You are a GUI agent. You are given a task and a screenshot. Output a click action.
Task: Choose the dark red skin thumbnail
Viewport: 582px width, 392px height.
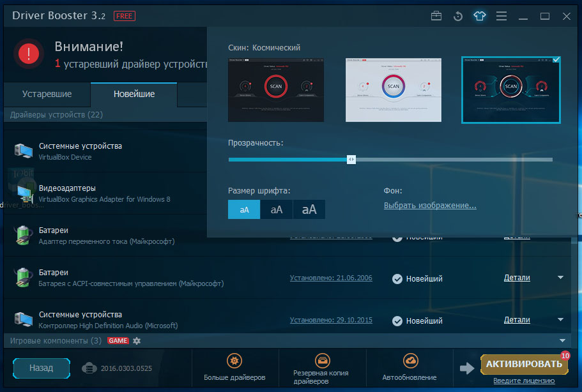tap(276, 90)
